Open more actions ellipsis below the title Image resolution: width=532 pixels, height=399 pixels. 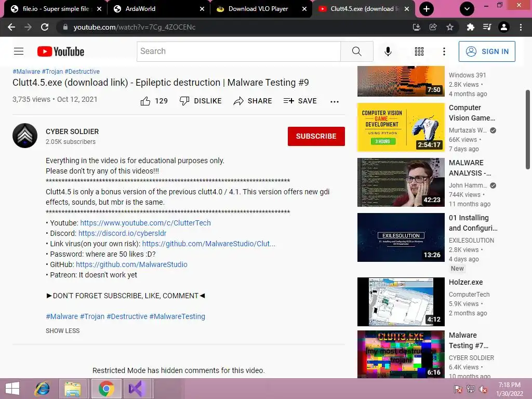coord(335,101)
